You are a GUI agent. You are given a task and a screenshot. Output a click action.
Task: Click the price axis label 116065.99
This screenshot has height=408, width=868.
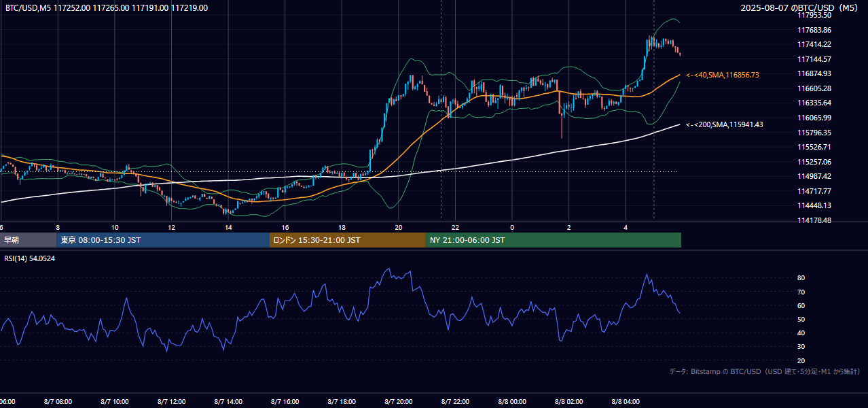tap(814, 118)
